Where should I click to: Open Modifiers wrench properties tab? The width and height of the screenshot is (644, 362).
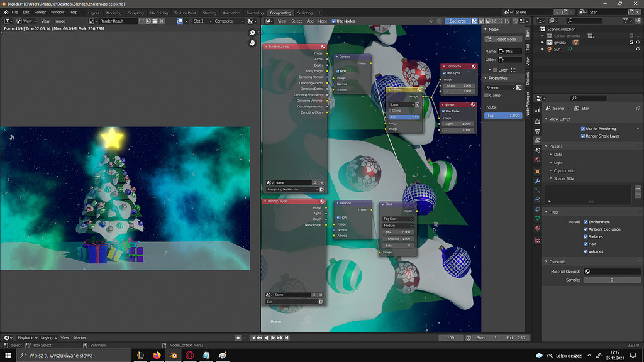coord(538,180)
